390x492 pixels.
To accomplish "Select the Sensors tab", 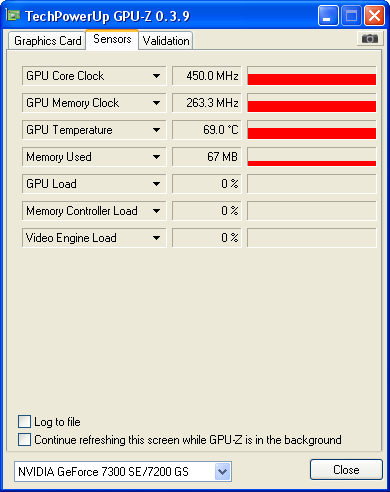I will tap(112, 39).
